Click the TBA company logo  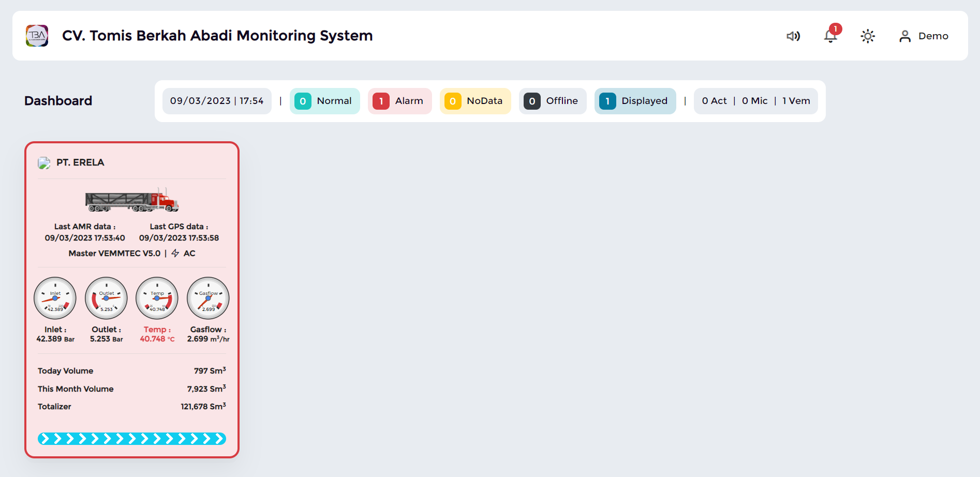point(37,36)
